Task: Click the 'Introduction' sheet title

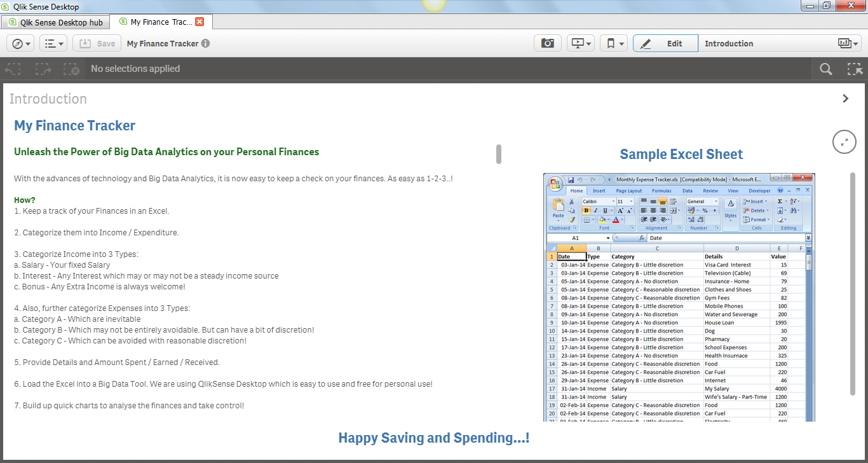Action: (48, 99)
